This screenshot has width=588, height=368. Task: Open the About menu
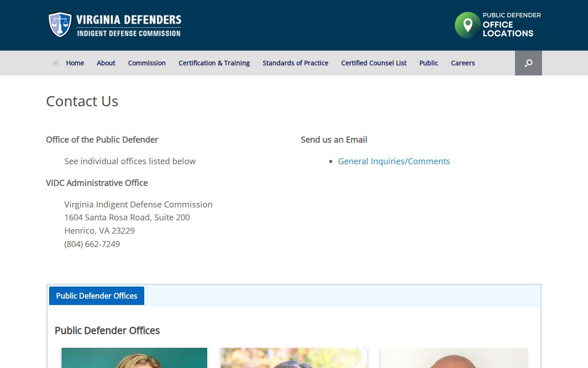(106, 63)
